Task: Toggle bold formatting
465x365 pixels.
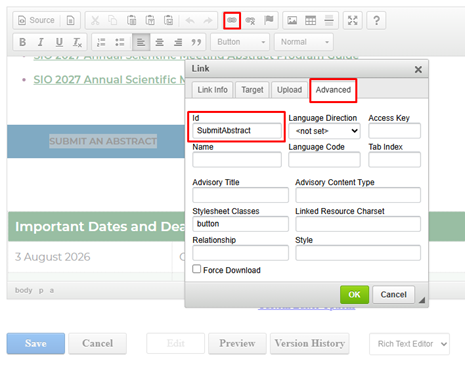Action: click(23, 42)
